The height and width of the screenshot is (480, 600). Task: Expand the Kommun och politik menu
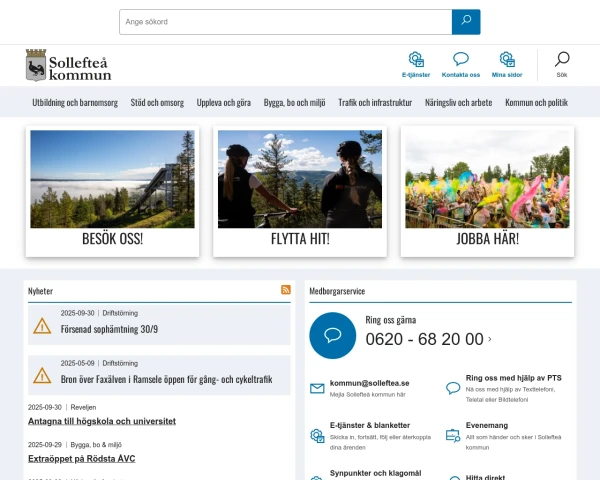coord(536,103)
